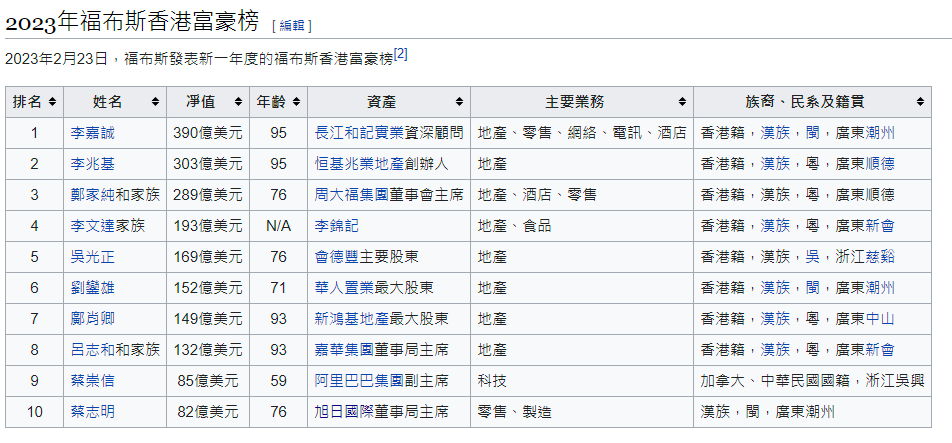This screenshot has width=952, height=443.
Task: Sort table by 資產 column arrows
Action: [x=459, y=102]
